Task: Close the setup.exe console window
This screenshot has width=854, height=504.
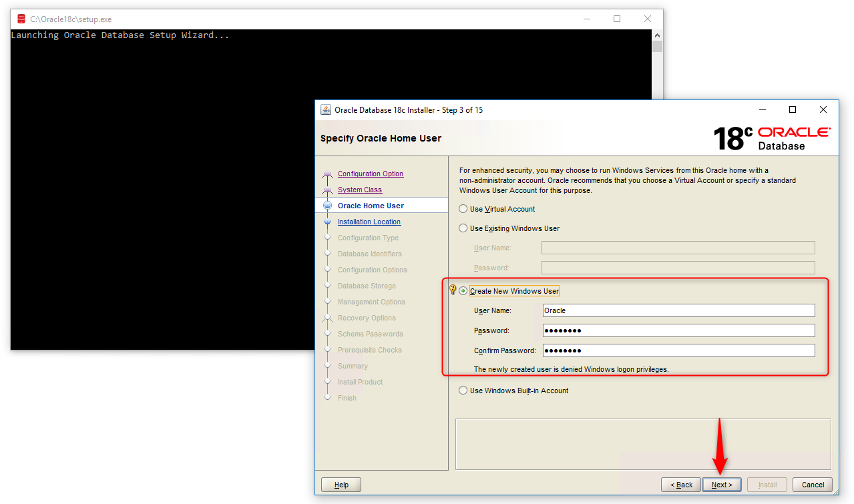Action: (648, 19)
